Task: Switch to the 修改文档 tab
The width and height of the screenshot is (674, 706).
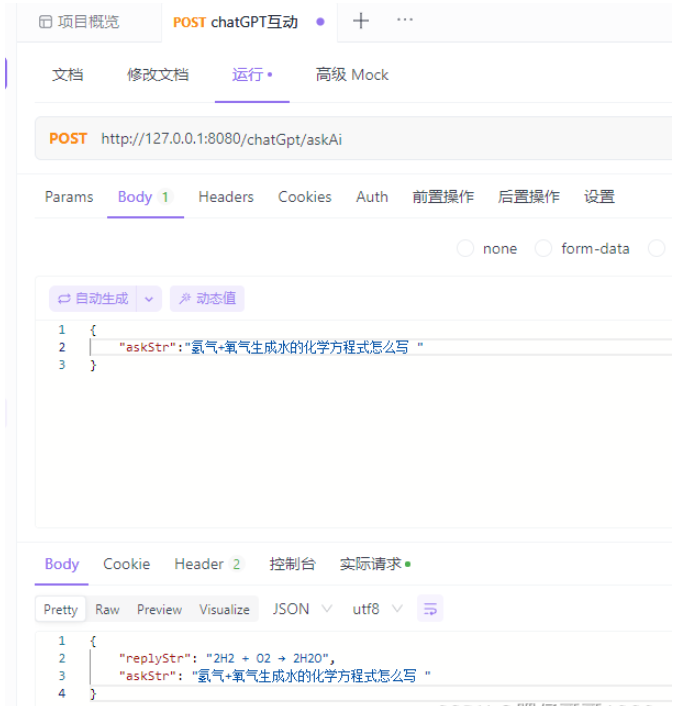Action: (x=158, y=75)
